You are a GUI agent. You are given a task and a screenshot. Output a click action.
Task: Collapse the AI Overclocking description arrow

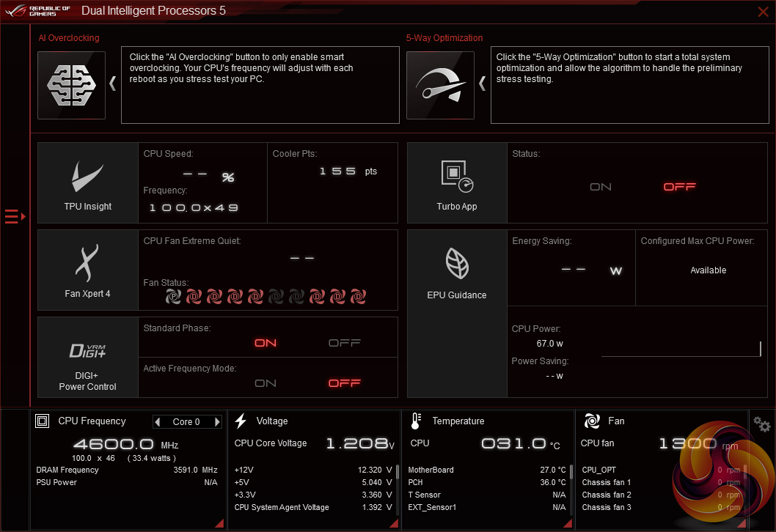tap(113, 83)
